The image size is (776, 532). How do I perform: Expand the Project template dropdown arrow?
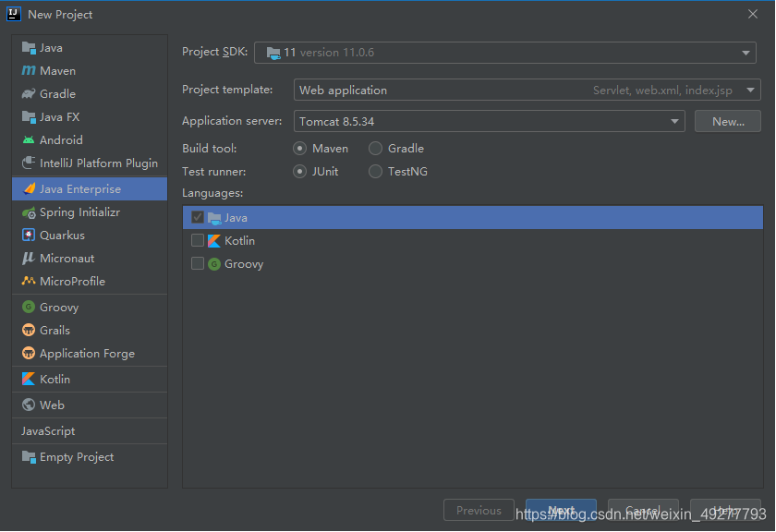750,91
